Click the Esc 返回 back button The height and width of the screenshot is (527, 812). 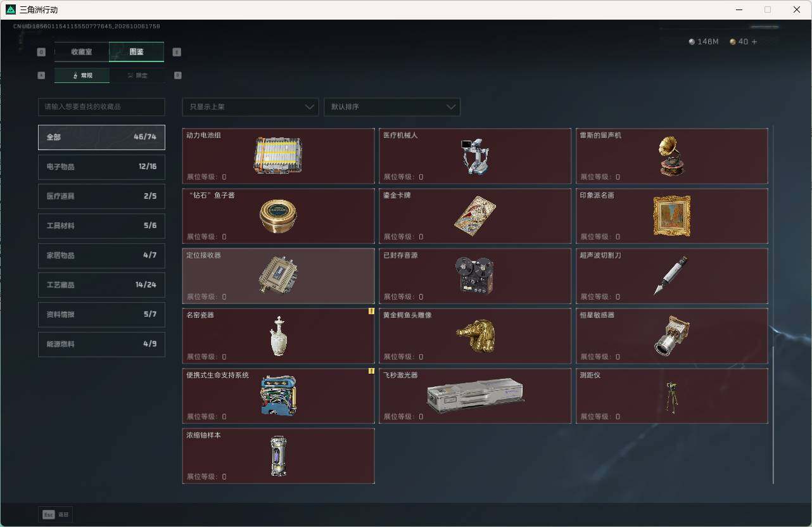(x=55, y=515)
